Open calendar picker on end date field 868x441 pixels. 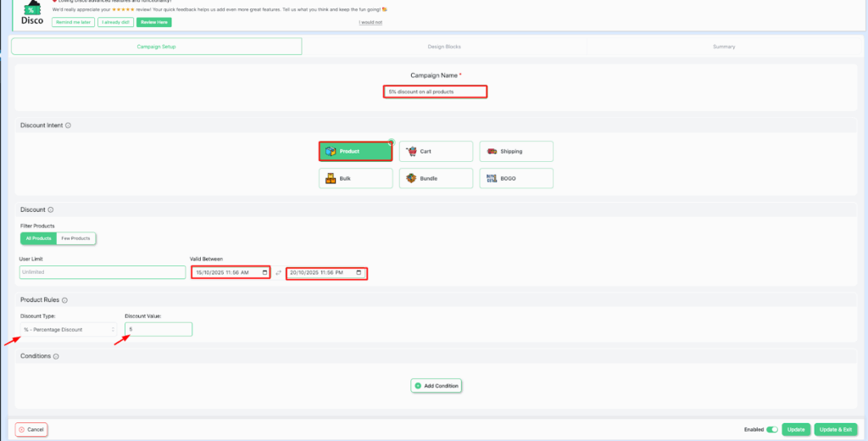point(359,272)
